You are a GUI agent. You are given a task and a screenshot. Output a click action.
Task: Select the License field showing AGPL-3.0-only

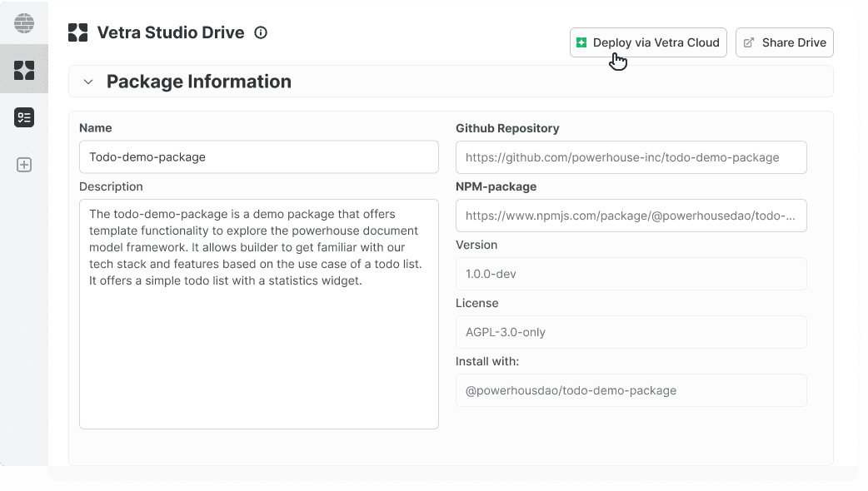(x=631, y=332)
